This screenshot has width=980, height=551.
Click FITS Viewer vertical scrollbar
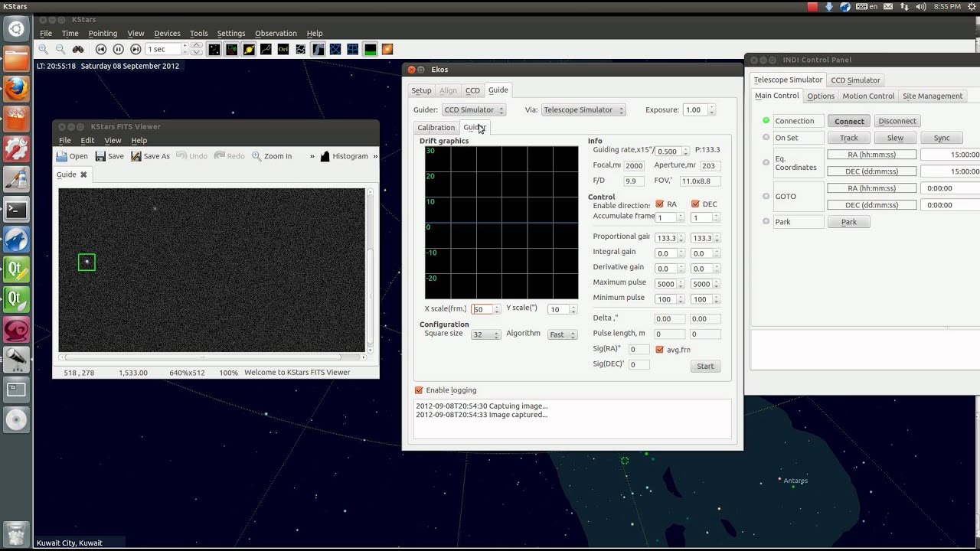coord(371,270)
